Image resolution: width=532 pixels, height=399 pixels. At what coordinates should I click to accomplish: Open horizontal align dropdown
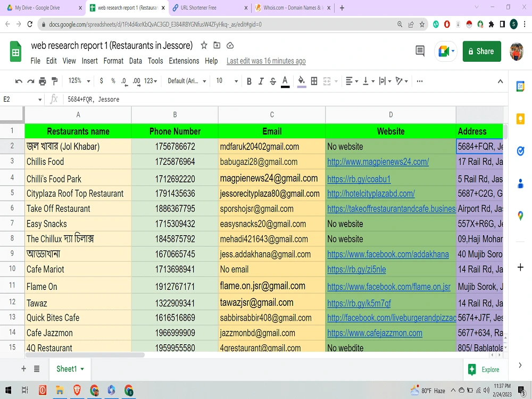pos(352,81)
